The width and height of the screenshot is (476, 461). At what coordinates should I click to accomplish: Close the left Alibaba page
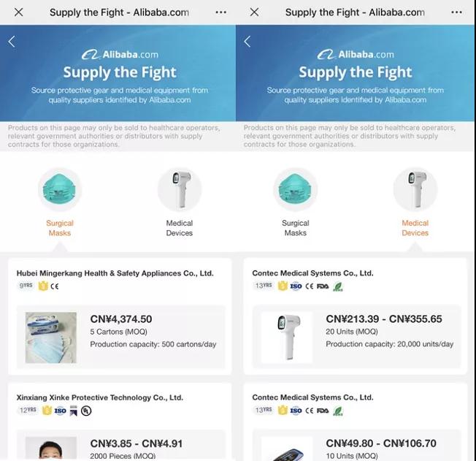coord(19,12)
